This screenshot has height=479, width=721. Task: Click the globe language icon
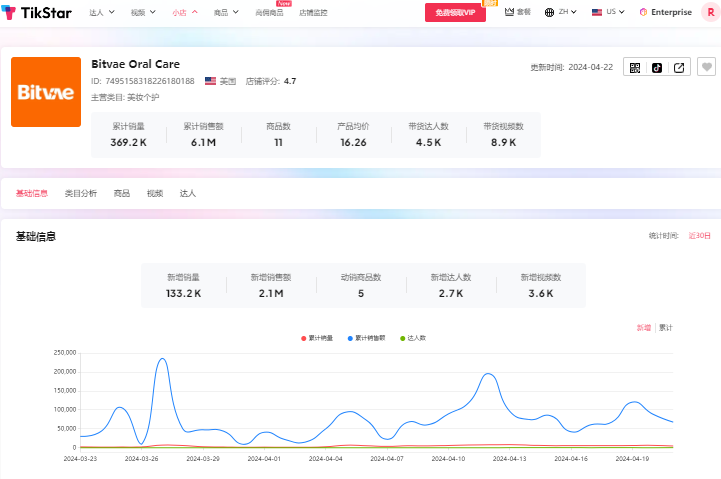[549, 12]
